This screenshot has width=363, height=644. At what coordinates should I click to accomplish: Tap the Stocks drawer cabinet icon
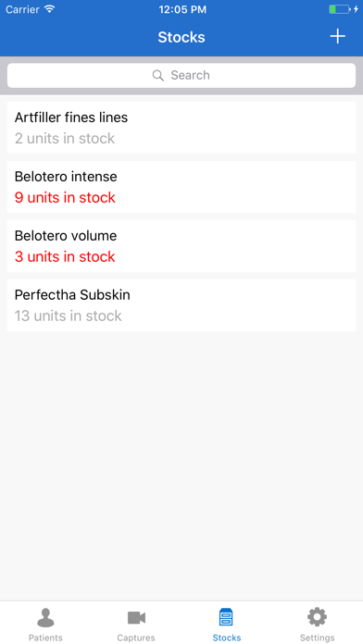tap(227, 617)
